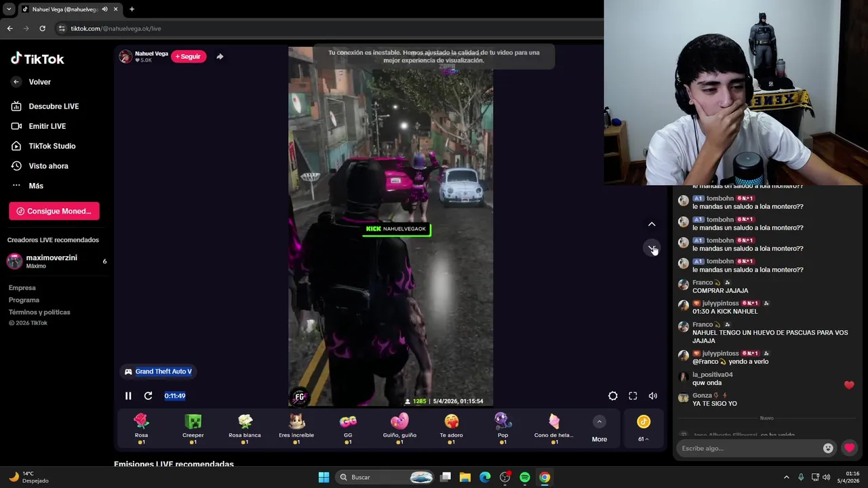868x488 pixels.
Task: Send a like with the heart button
Action: (x=849, y=448)
